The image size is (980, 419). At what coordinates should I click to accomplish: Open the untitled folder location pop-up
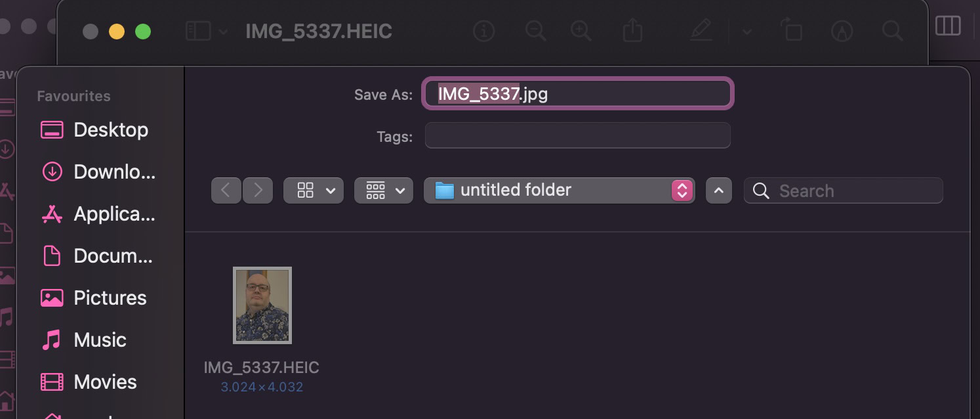click(x=559, y=190)
